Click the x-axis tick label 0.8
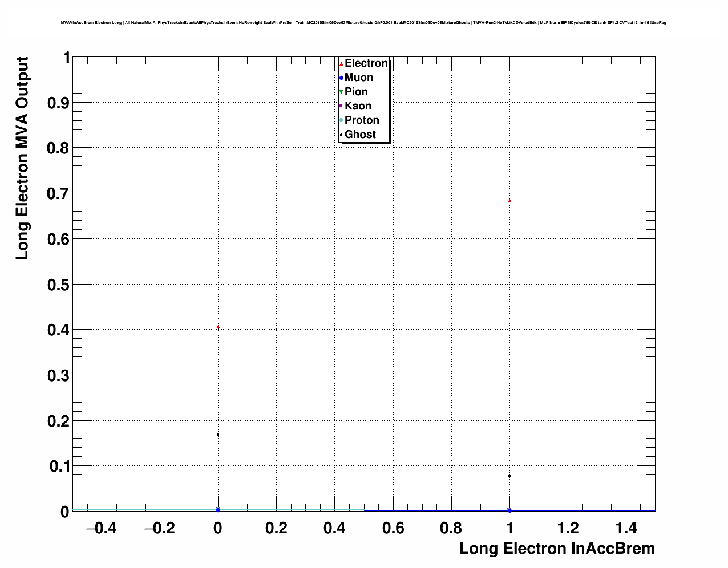 pos(451,528)
